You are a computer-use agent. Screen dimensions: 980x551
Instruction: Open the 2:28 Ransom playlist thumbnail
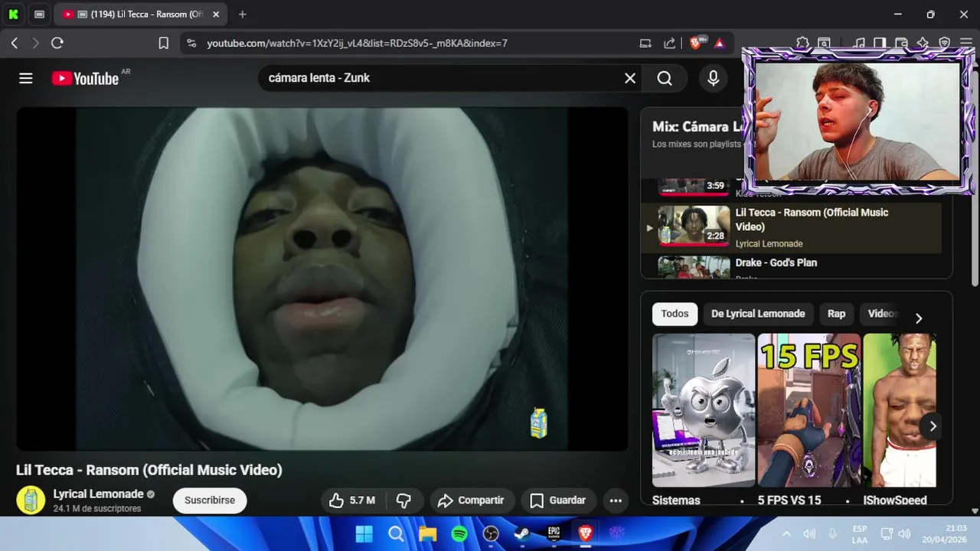click(694, 227)
